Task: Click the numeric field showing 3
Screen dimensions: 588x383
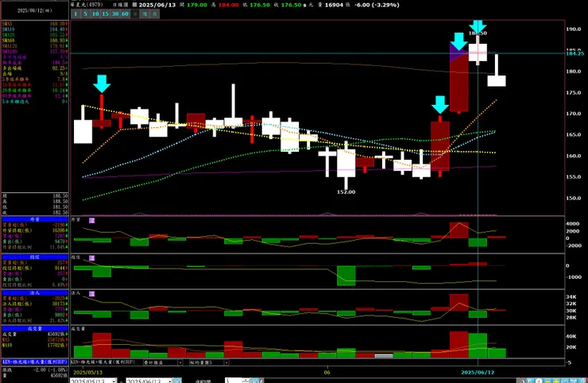Action: [x=233, y=381]
